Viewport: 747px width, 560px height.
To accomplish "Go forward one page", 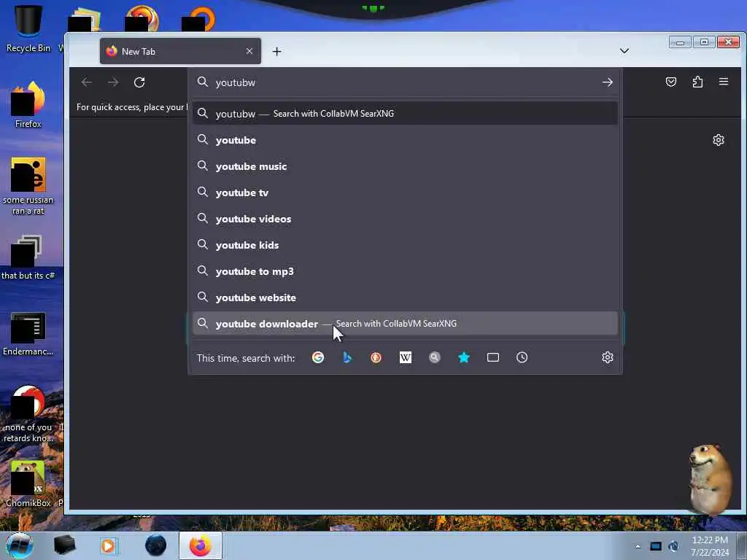I will [x=113, y=82].
